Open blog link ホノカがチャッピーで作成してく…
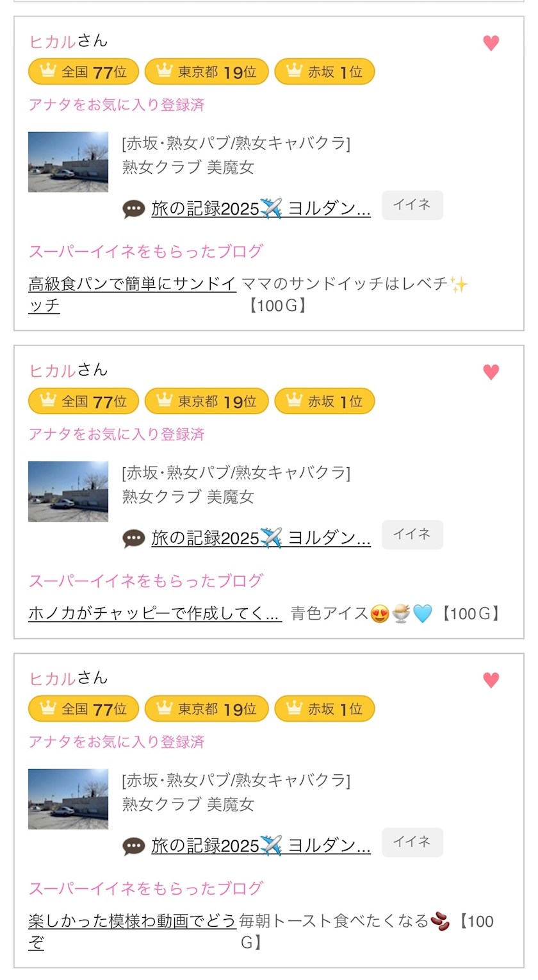The width and height of the screenshot is (538, 980). coord(154,613)
